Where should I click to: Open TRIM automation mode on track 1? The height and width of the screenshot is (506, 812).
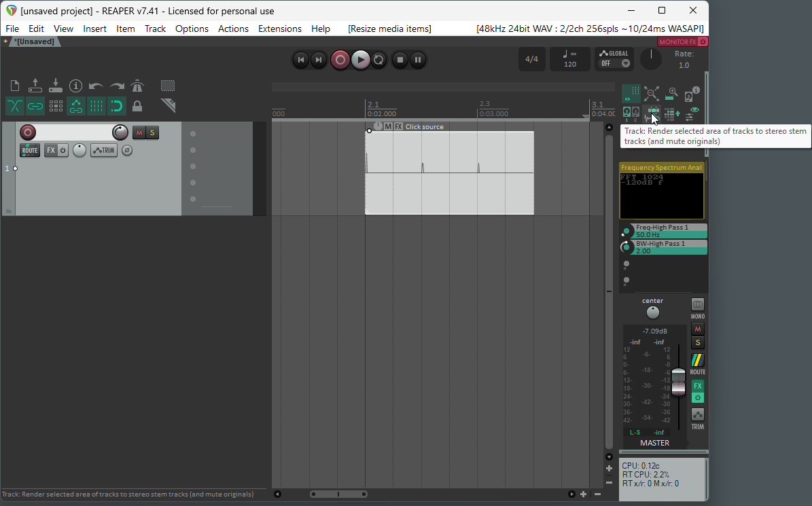pos(104,150)
